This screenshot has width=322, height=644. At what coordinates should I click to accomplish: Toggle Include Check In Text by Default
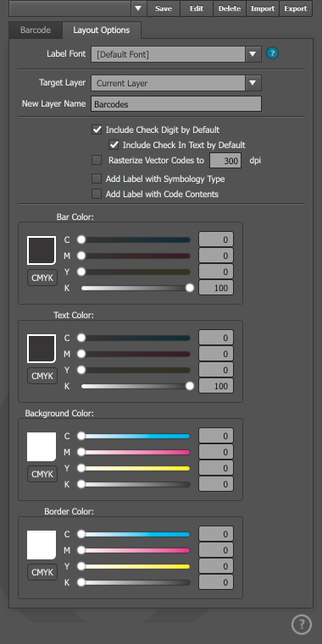click(x=114, y=145)
